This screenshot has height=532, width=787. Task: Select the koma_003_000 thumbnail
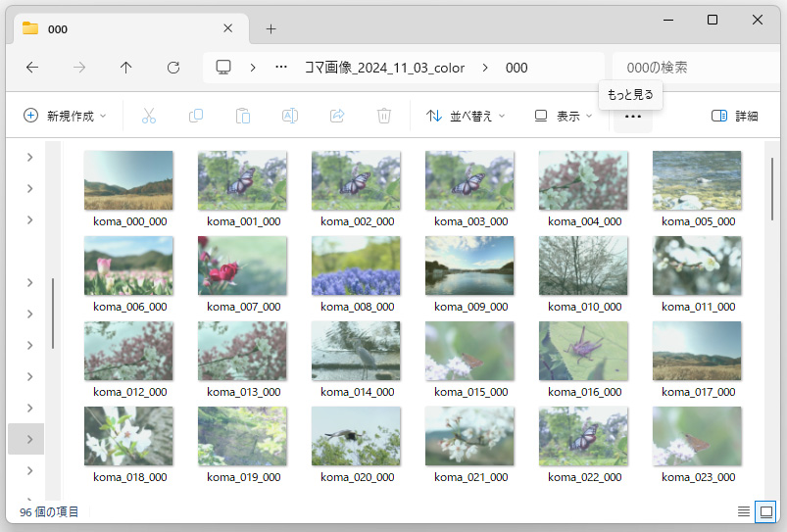(x=469, y=180)
